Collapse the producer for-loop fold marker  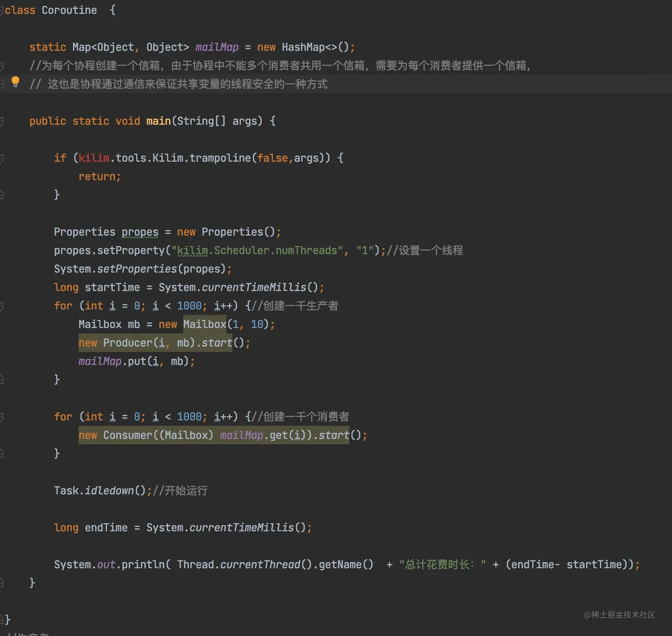(x=1, y=306)
